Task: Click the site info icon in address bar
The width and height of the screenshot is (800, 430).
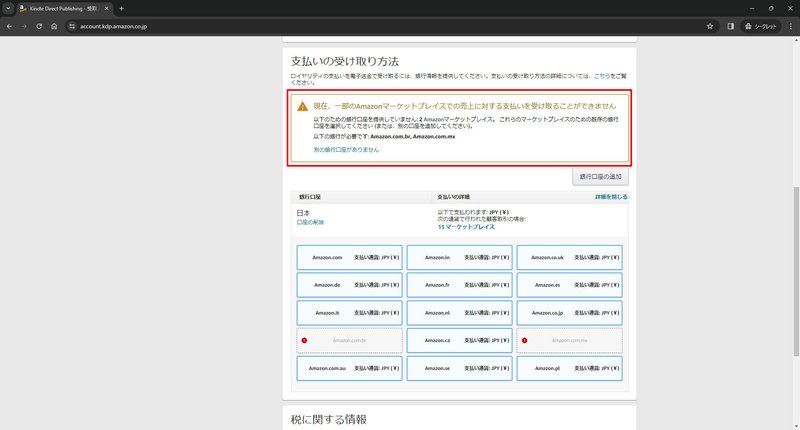Action: 72,26
